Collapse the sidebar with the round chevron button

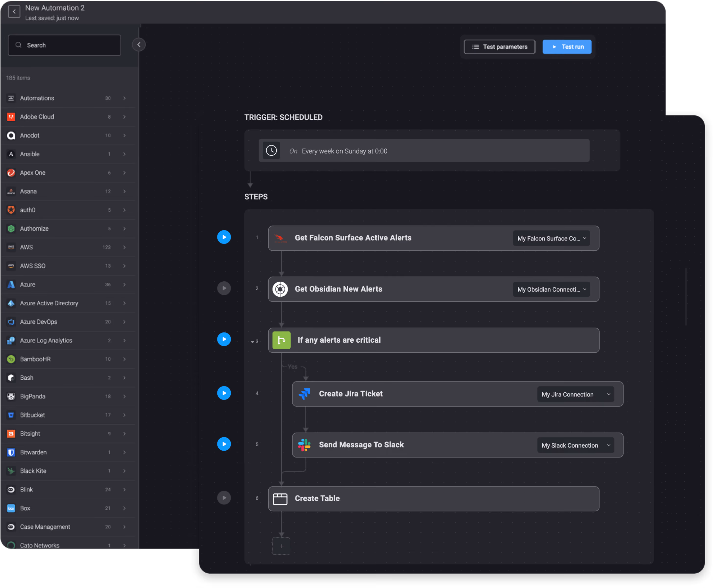[x=139, y=45]
